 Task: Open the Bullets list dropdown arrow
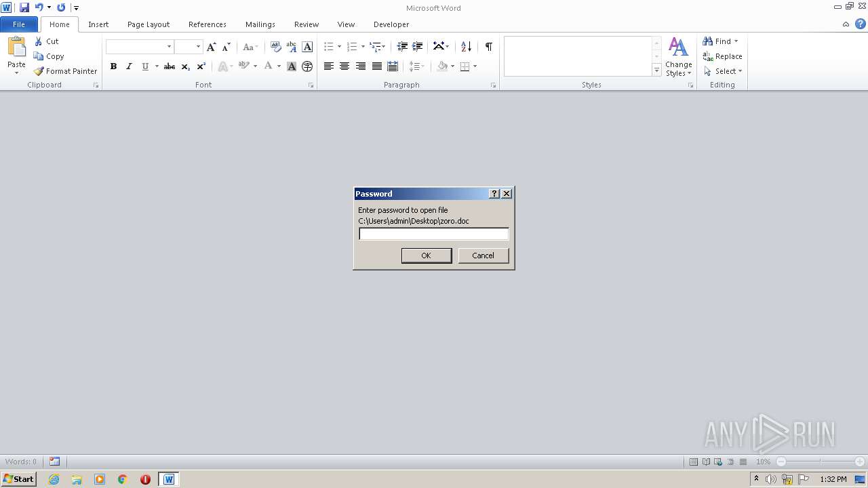(339, 47)
